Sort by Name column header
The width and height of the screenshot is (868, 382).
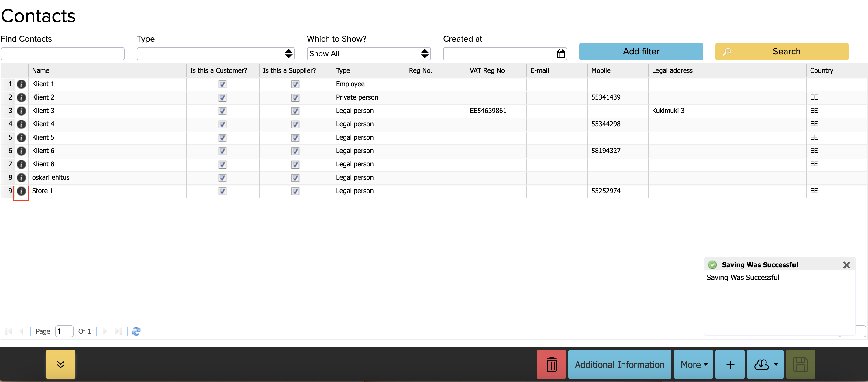point(40,71)
